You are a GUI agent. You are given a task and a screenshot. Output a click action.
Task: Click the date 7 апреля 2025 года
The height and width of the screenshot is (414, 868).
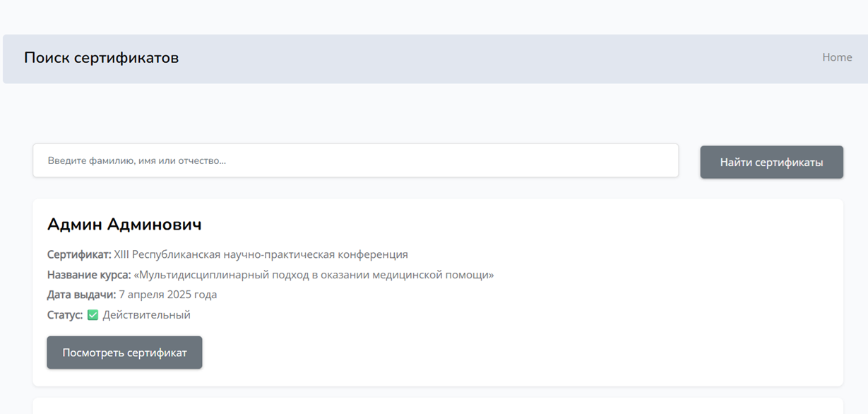pyautogui.click(x=167, y=295)
